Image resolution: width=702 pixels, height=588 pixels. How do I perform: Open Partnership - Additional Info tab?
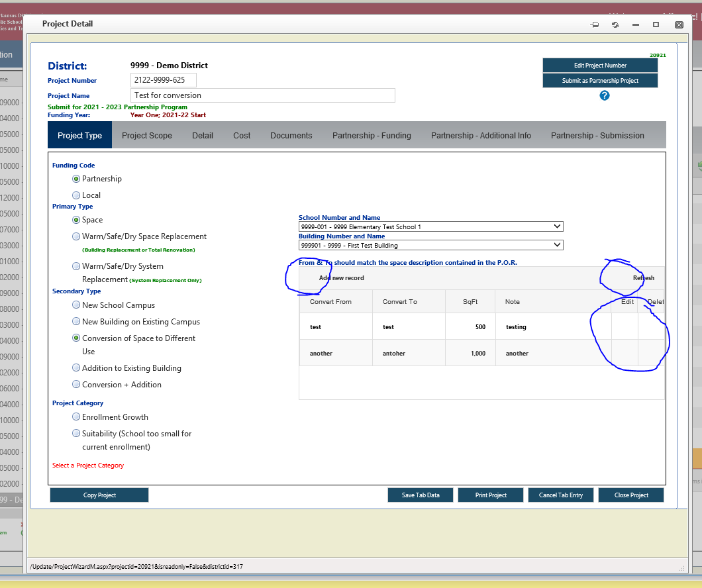click(481, 135)
